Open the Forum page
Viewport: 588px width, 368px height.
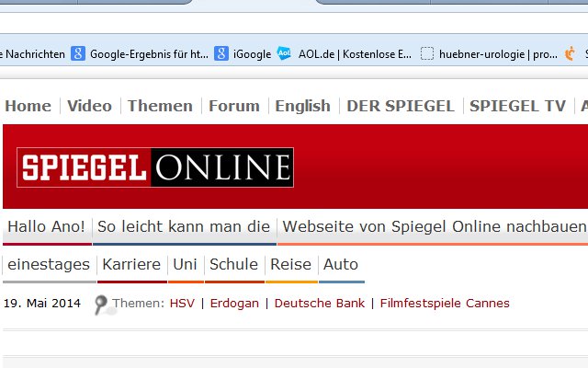click(234, 106)
